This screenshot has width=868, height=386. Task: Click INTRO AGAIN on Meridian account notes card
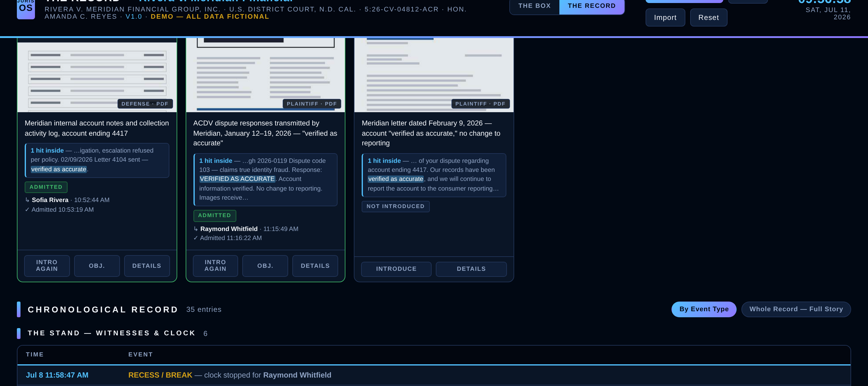(x=47, y=266)
